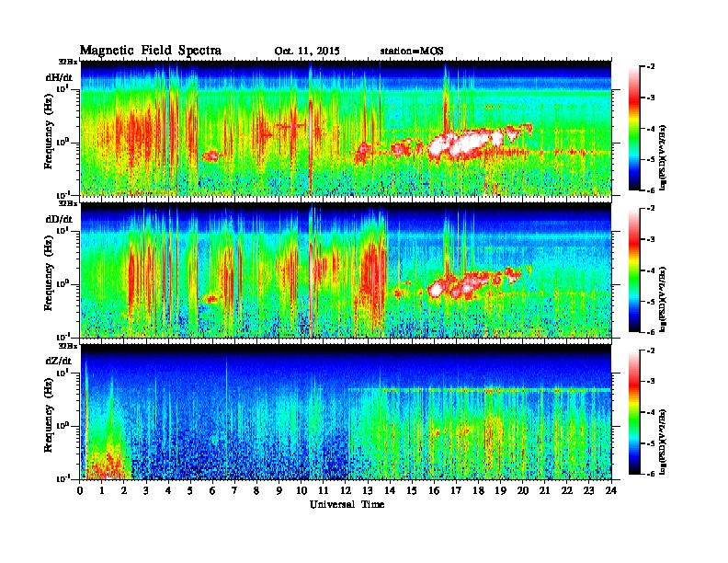Click the "-4" tick on the dD/dt color bar
This screenshot has height=563, width=728.
point(651,270)
